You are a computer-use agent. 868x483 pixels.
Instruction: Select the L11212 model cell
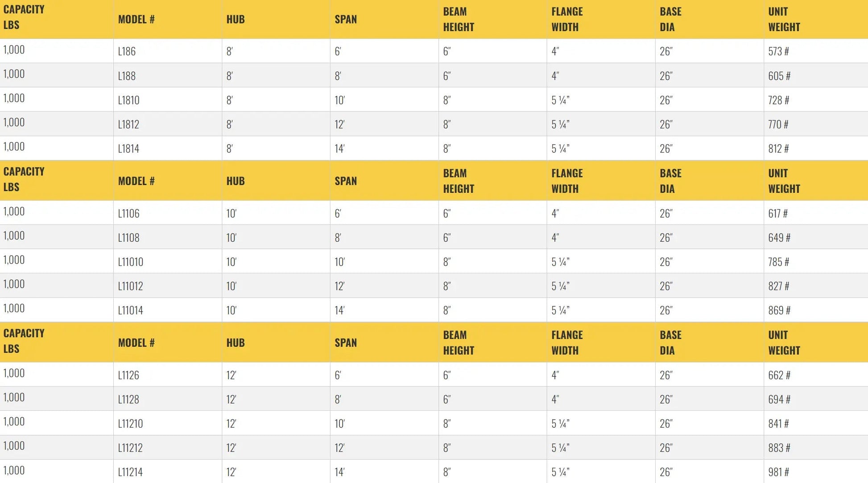130,448
